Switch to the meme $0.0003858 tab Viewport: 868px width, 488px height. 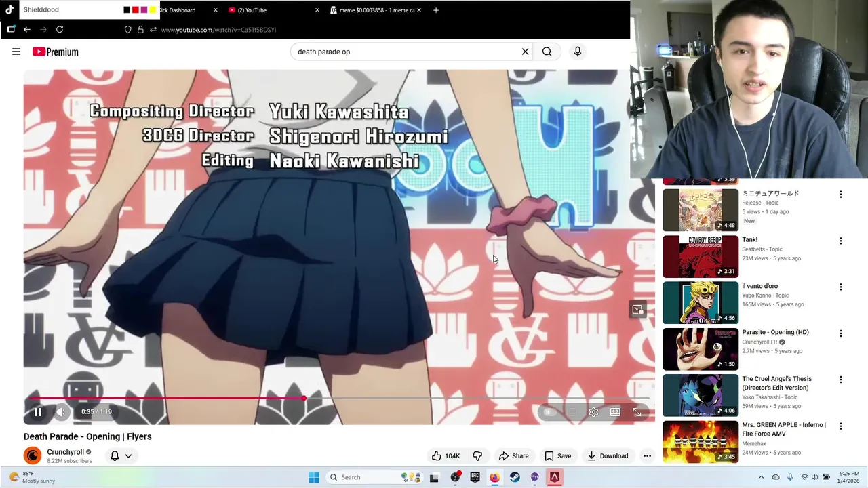375,10
